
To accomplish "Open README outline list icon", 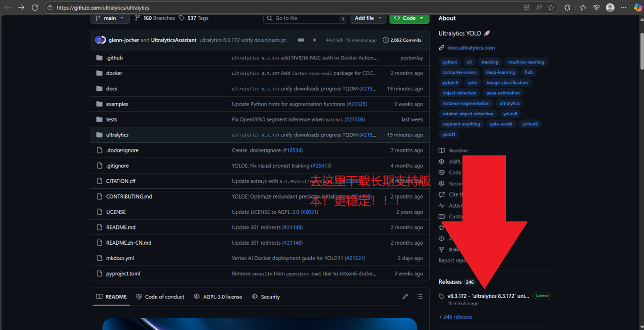I will pyautogui.click(x=420, y=296).
